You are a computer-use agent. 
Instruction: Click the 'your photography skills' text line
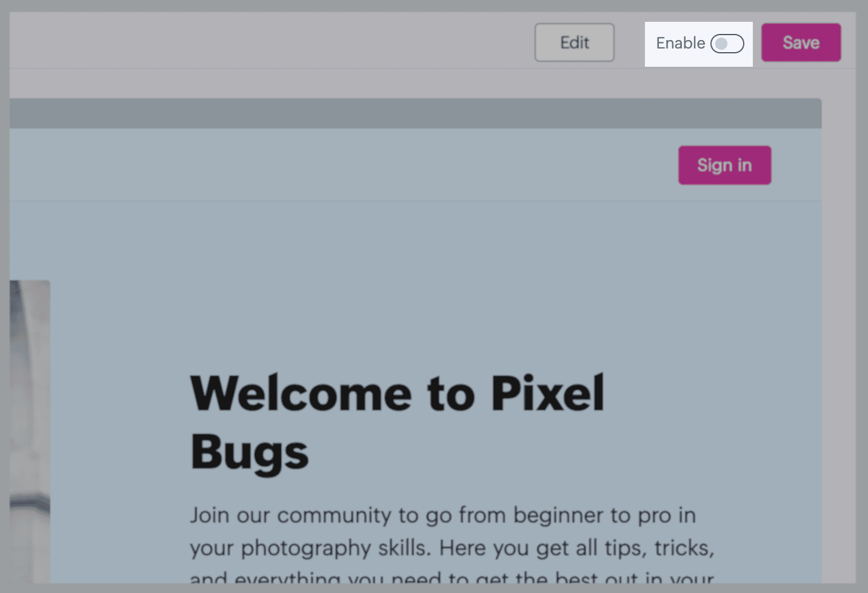pos(452,548)
